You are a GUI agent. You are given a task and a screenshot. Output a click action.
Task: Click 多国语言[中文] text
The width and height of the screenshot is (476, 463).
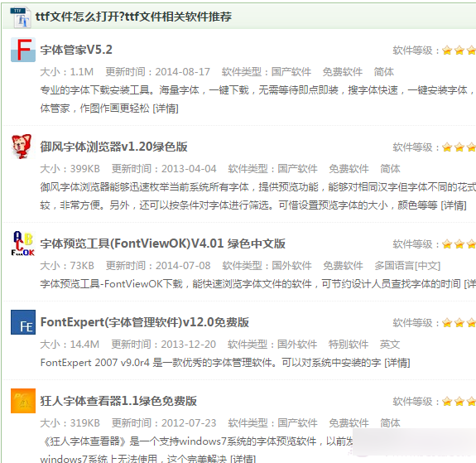[407, 266]
